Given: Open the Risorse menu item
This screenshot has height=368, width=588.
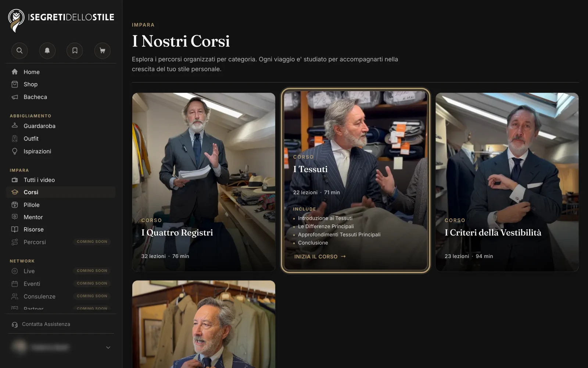Looking at the screenshot, I should (x=61, y=229).
